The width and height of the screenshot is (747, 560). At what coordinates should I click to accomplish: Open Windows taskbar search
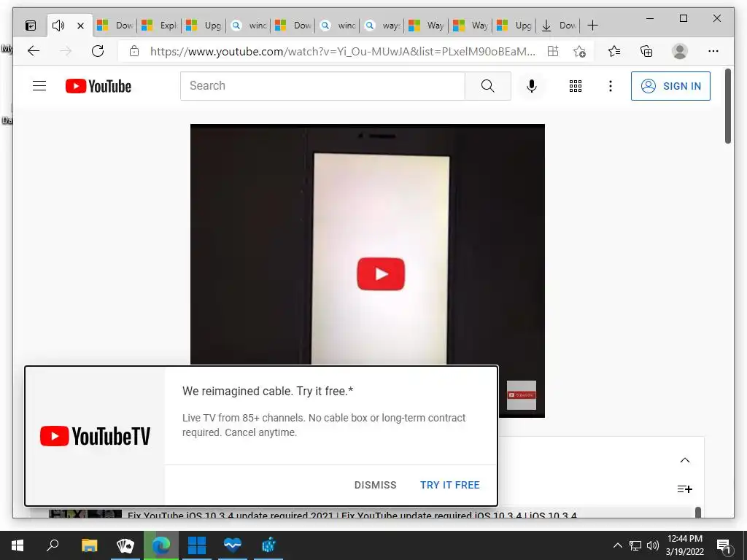coord(53,545)
